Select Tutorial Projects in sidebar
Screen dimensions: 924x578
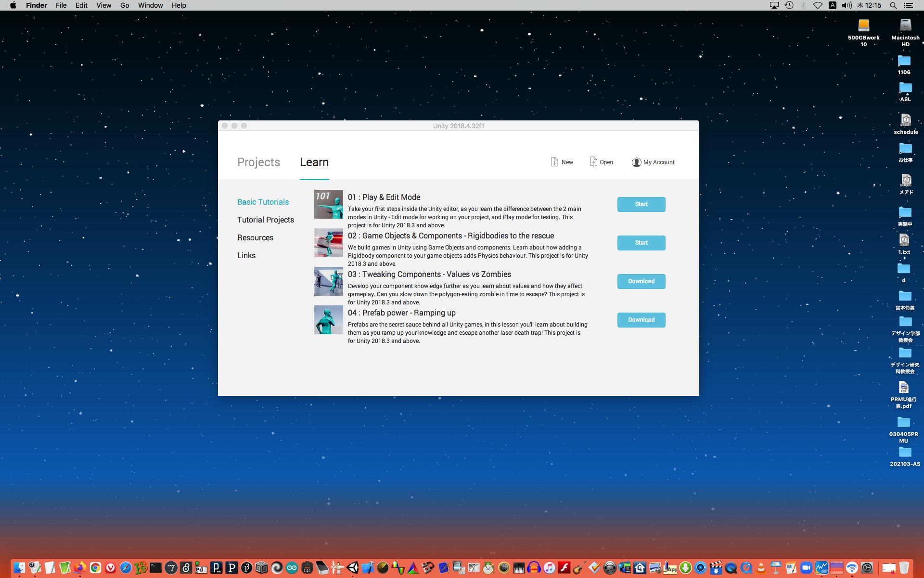(x=265, y=220)
